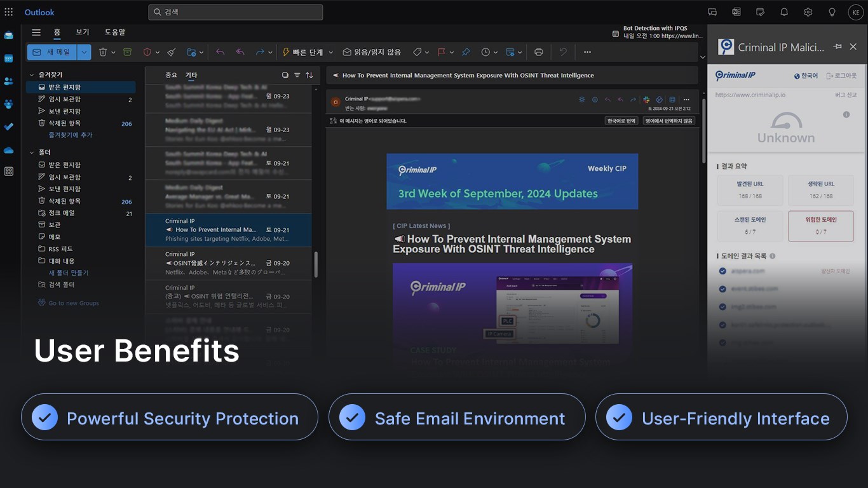
Task: Toggle the hamburger navigation pane button
Action: coord(36,32)
